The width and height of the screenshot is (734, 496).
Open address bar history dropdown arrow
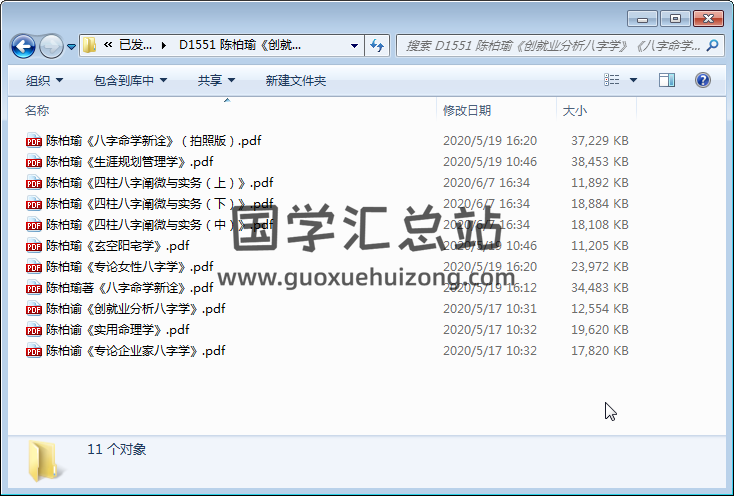click(x=354, y=46)
